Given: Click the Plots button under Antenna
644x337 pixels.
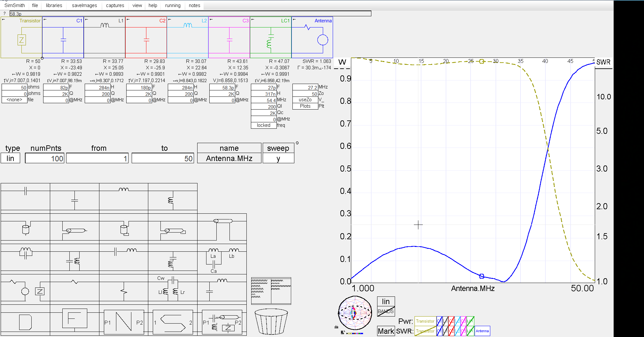Looking at the screenshot, I should (x=305, y=106).
